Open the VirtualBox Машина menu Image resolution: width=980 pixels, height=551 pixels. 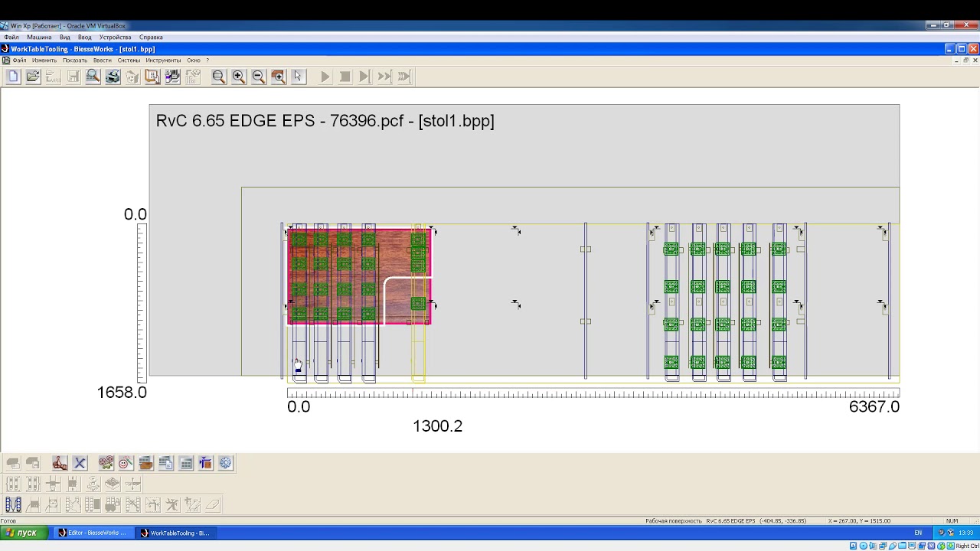[39, 37]
